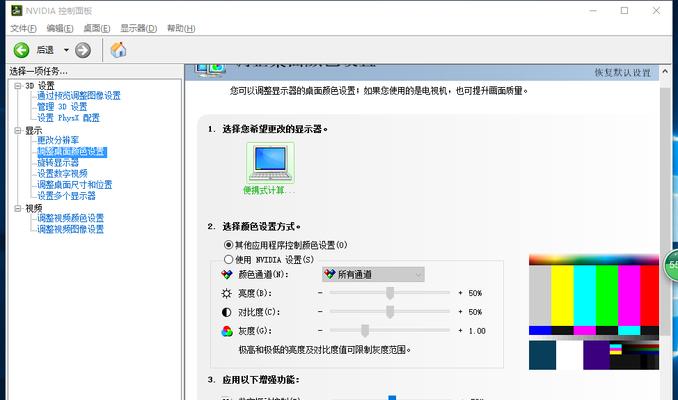Click the 颜色通道 RGB icon
Screen dimensions: 678x400
click(x=227, y=274)
